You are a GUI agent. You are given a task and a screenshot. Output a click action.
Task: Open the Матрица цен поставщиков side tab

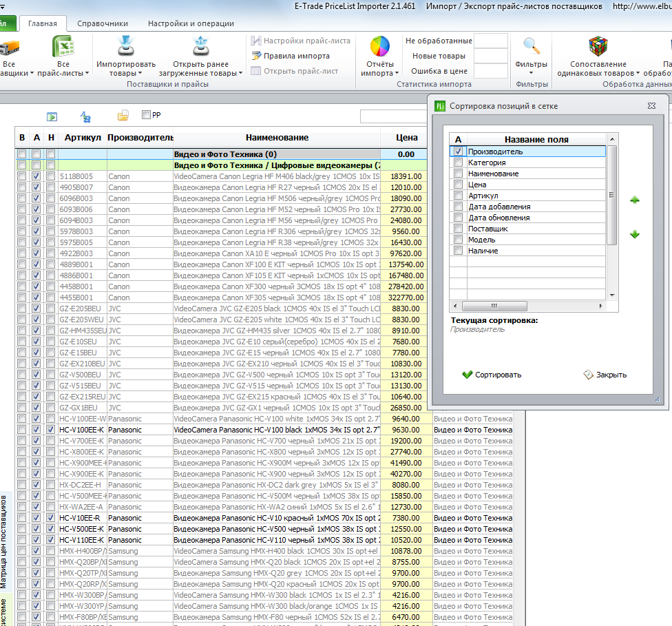pos(4,542)
